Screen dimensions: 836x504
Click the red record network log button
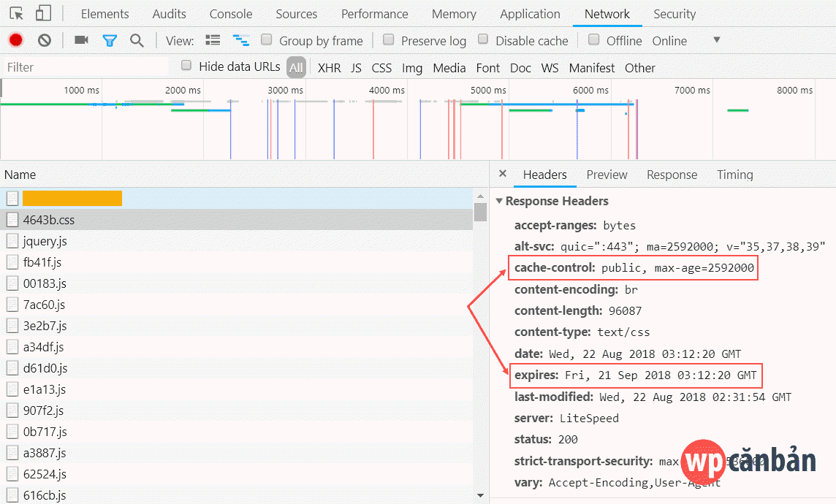15,40
